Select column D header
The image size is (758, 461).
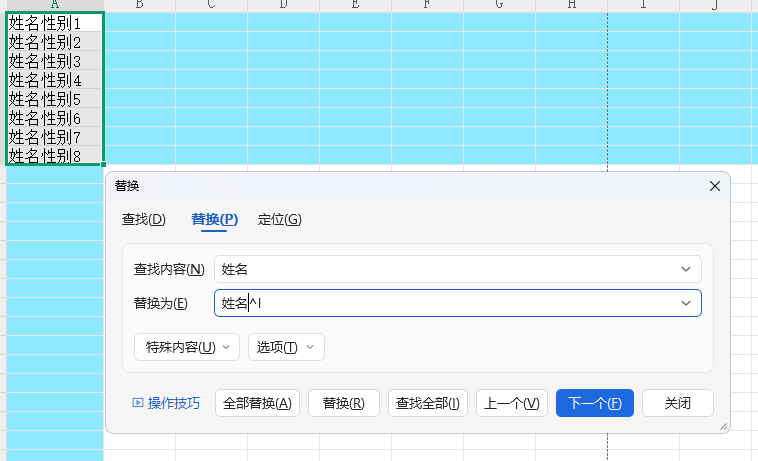(x=283, y=5)
